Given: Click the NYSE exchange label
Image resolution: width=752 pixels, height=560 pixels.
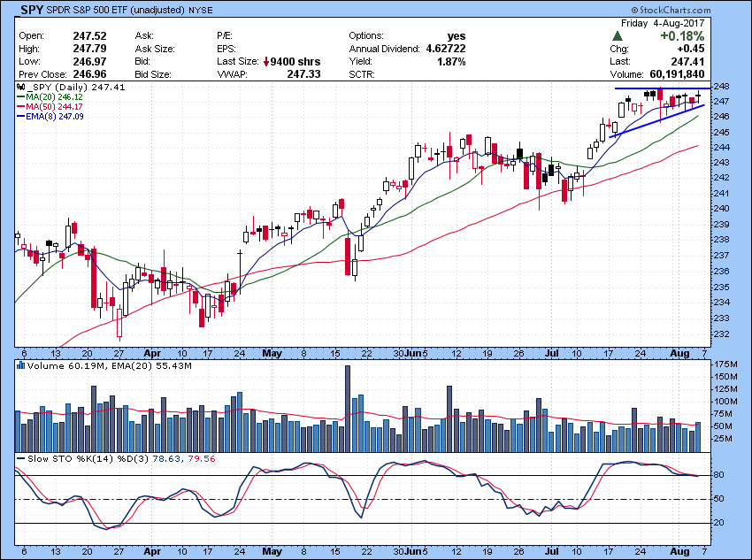Looking at the screenshot, I should point(201,10).
